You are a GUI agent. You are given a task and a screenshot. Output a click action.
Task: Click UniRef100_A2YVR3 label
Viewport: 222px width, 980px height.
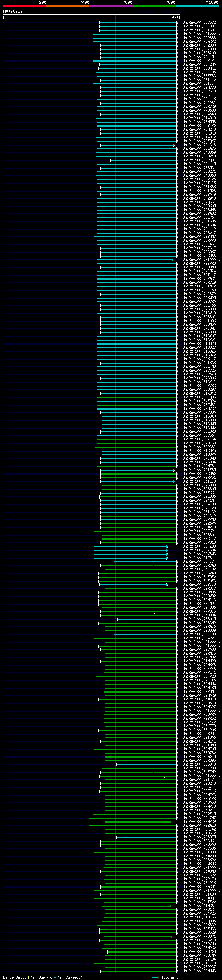click(199, 263)
